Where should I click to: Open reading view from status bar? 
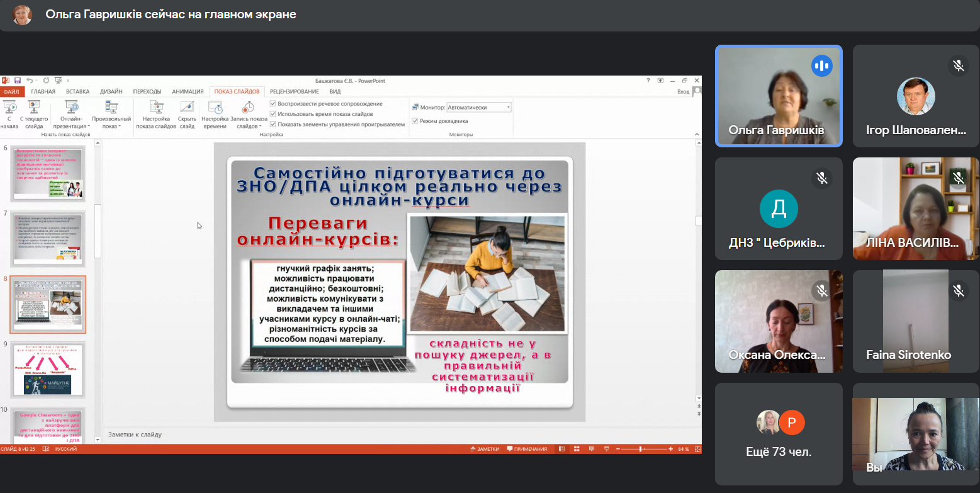point(592,449)
